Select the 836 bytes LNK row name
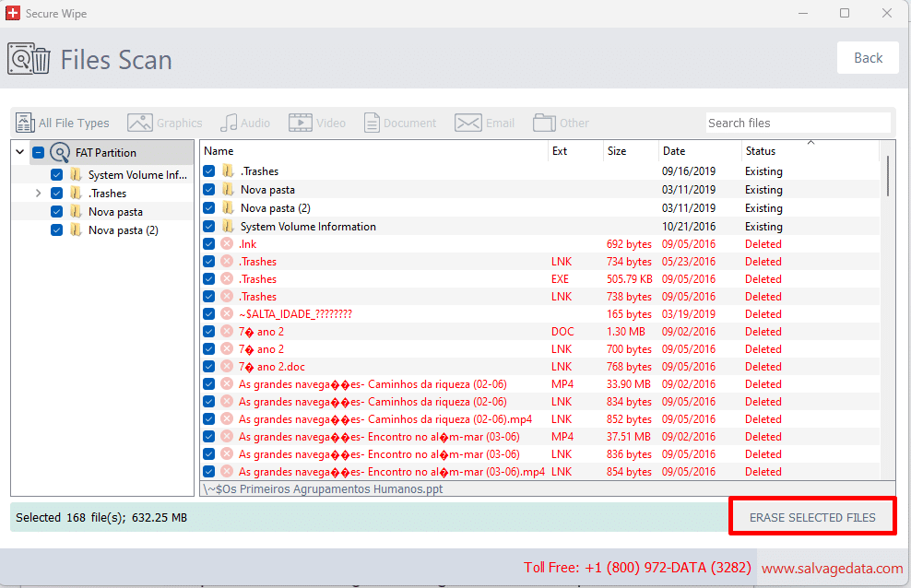The width and height of the screenshot is (911, 588). tap(379, 454)
